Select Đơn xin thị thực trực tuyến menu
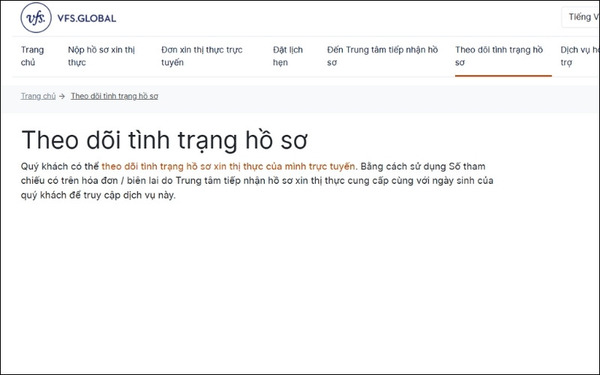This screenshot has width=600, height=375. [202, 56]
